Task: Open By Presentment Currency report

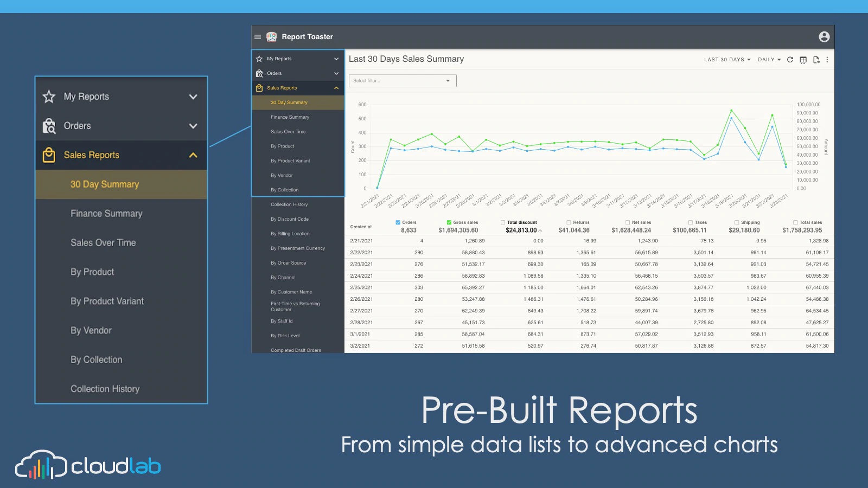Action: tap(298, 248)
